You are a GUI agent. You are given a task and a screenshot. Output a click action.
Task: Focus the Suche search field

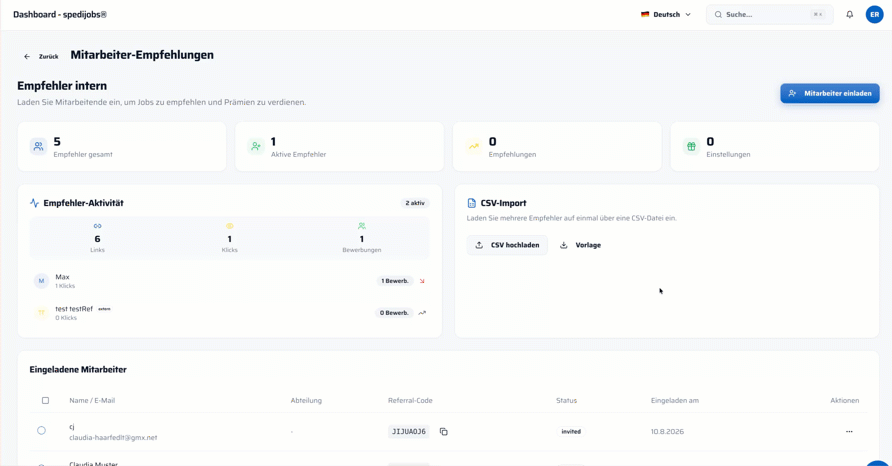click(x=770, y=15)
